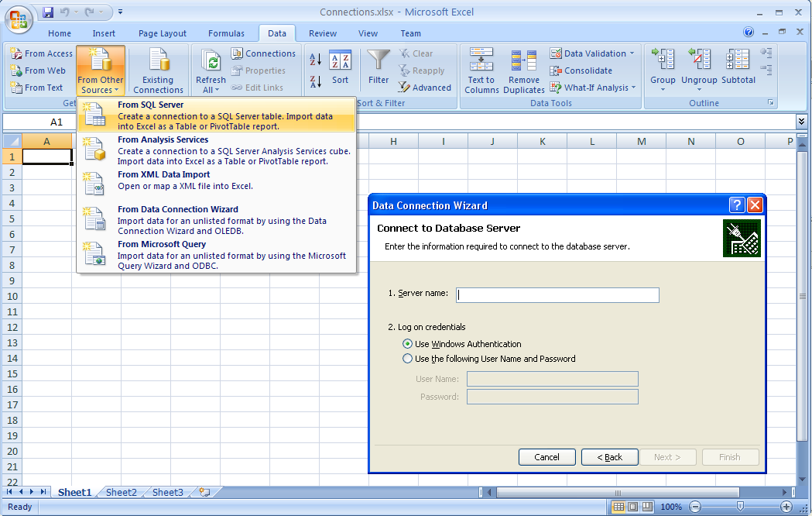Choose From Microsoft Query
Screen dimensions: 812x516
point(217,254)
